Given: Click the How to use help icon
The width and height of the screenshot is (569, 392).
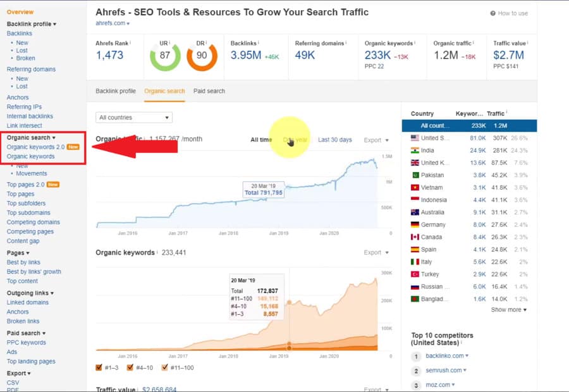Looking at the screenshot, I should pyautogui.click(x=493, y=13).
